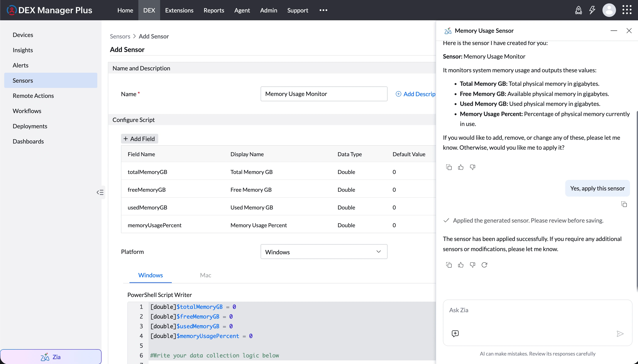The image size is (638, 364).
Task: Copy the 'Yes, apply this sensor' message
Action: pyautogui.click(x=624, y=204)
